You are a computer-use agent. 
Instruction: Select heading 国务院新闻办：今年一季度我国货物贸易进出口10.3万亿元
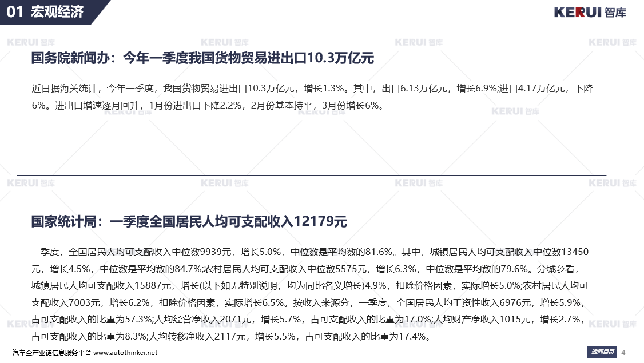coord(202,58)
